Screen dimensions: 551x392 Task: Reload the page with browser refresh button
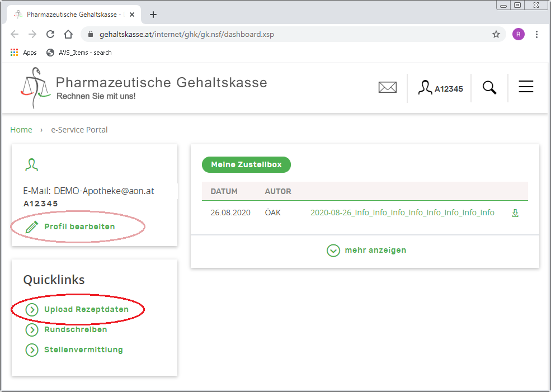pos(50,34)
